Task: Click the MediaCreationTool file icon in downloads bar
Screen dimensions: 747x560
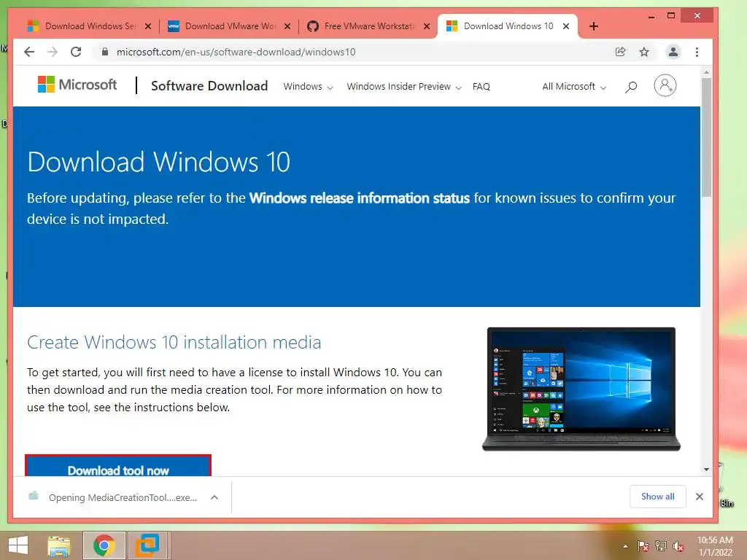Action: pyautogui.click(x=34, y=496)
